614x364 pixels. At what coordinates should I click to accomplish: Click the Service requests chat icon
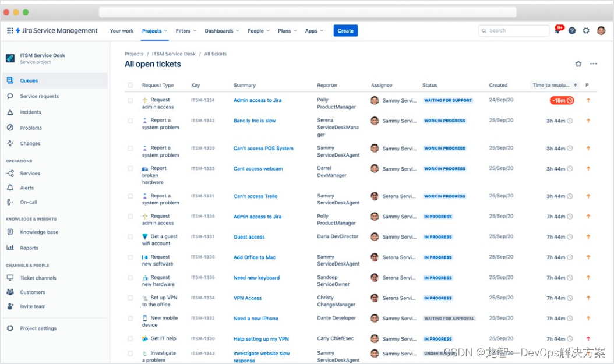10,96
